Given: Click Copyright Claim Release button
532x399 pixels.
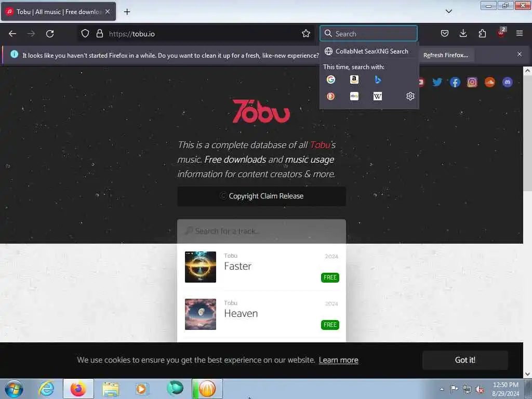Looking at the screenshot, I should 262,196.
